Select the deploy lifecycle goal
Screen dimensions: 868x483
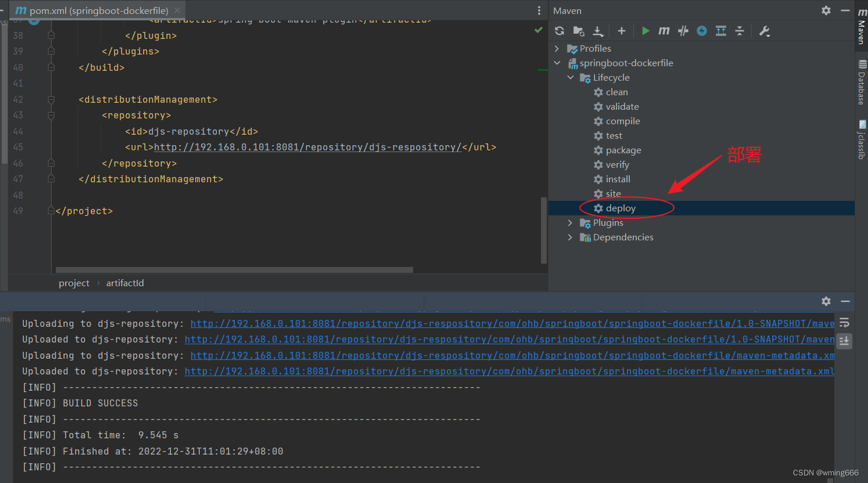tap(620, 208)
